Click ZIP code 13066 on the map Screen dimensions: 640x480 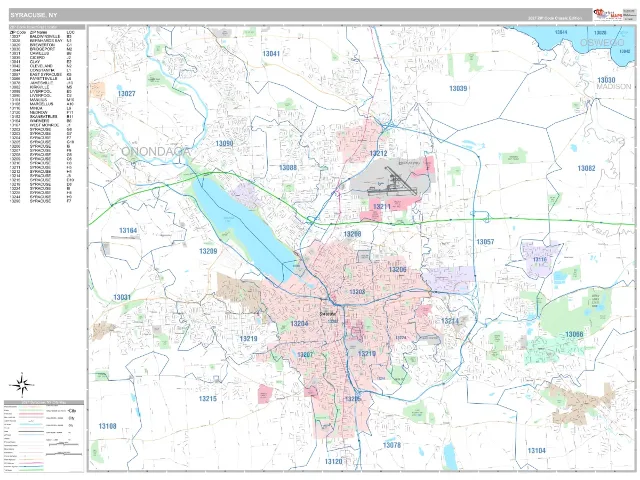(x=574, y=334)
